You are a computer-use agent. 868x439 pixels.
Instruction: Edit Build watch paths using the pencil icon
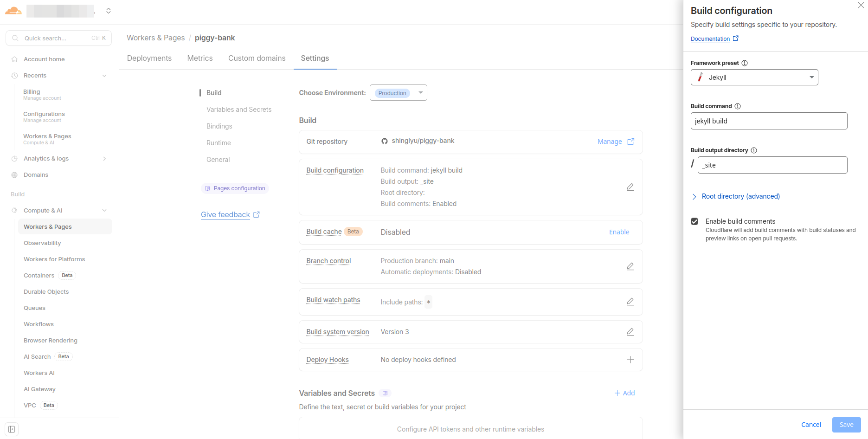[630, 302]
